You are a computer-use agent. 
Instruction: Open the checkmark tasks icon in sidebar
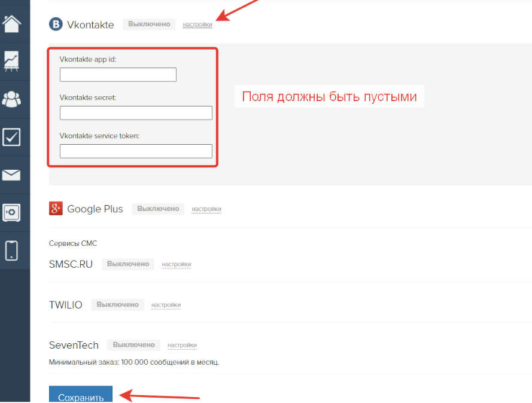11,137
